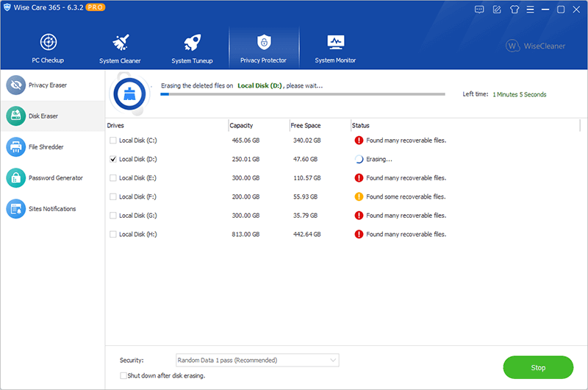Open the System Tuneup rocket icon

193,43
